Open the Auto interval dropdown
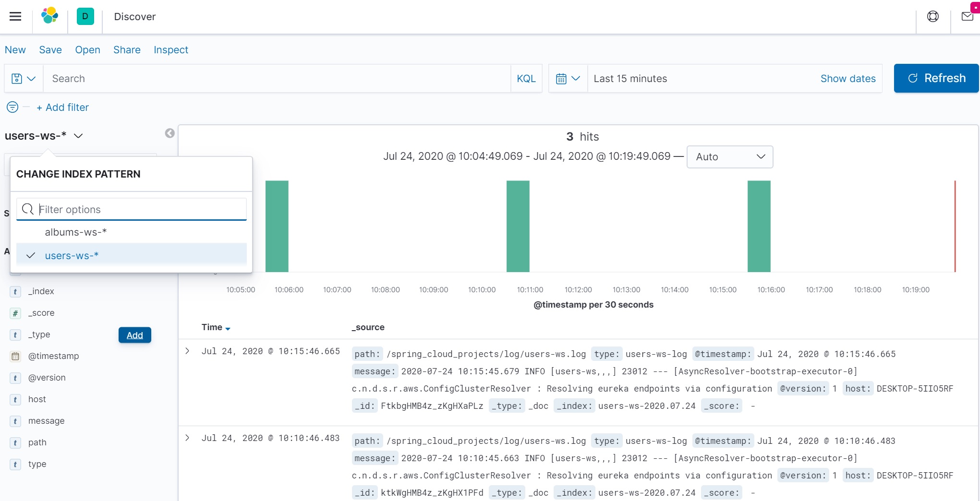 tap(729, 157)
